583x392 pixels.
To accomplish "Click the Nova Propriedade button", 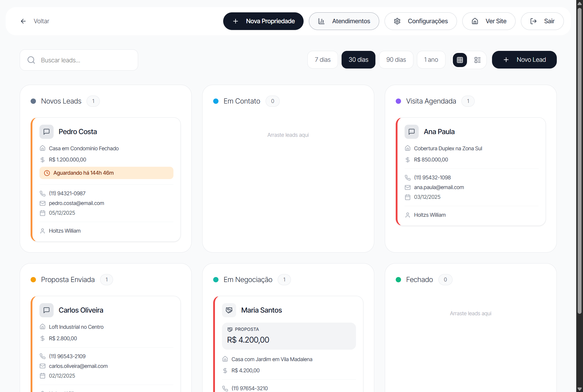I will 263,21.
